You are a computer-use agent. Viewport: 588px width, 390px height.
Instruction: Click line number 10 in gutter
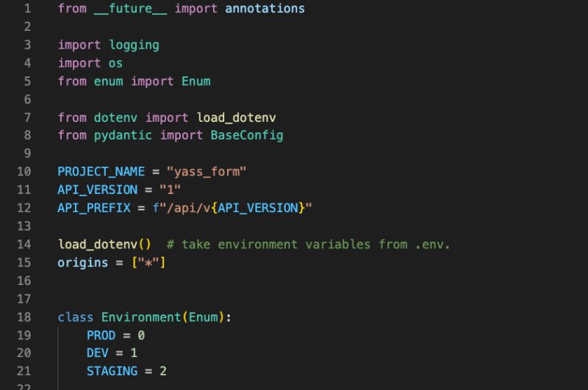click(24, 172)
